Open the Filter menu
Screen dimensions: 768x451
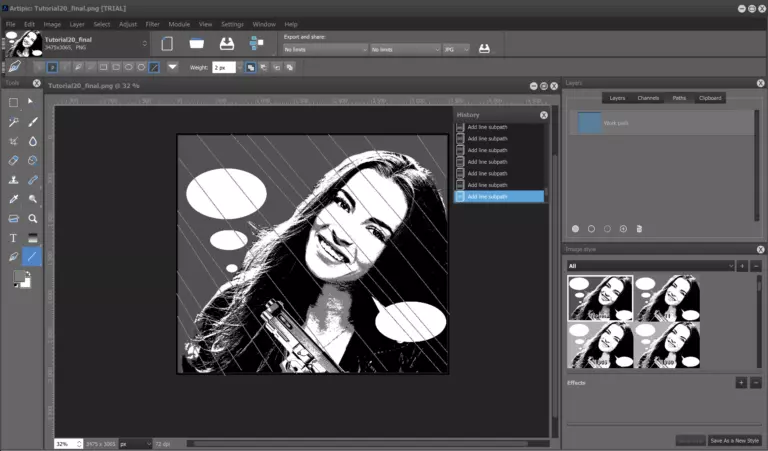[x=153, y=23]
